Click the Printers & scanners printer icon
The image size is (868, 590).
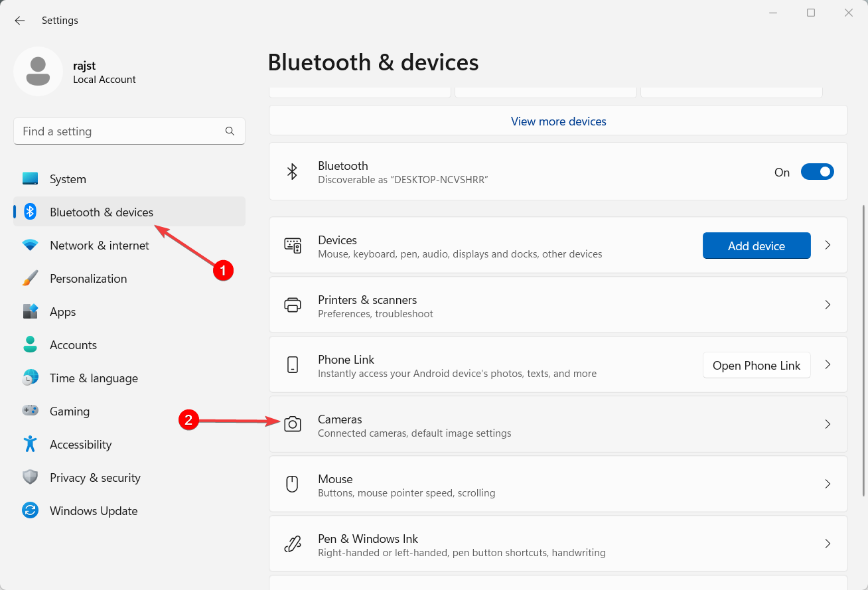[x=293, y=305]
